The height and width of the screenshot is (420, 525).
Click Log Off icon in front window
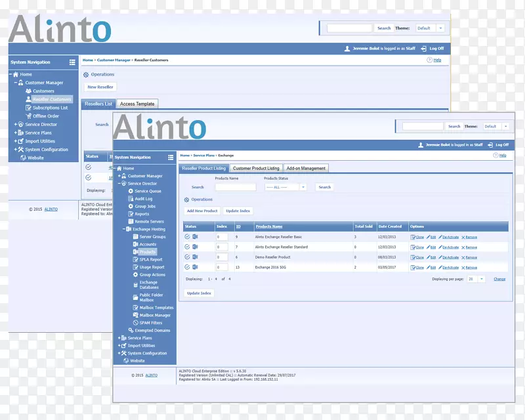click(x=490, y=145)
